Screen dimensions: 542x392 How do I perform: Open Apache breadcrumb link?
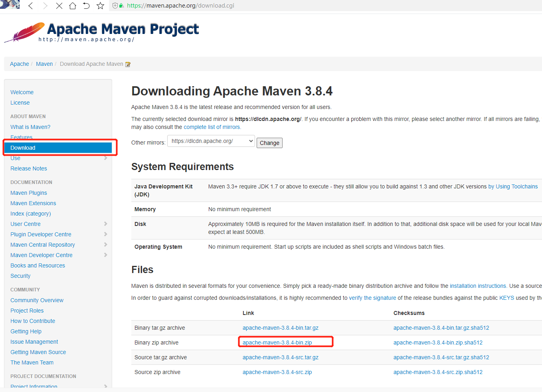(20, 64)
